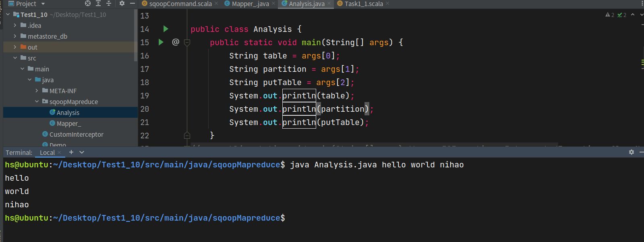644x242 pixels.
Task: Click 'partition' argument on line 20
Action: 343,109
